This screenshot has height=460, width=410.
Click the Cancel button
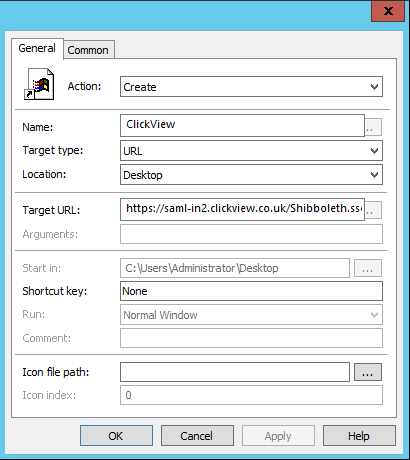click(197, 435)
